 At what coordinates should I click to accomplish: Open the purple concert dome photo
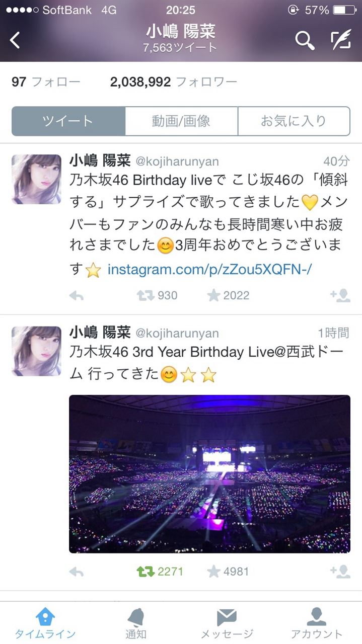click(x=209, y=474)
